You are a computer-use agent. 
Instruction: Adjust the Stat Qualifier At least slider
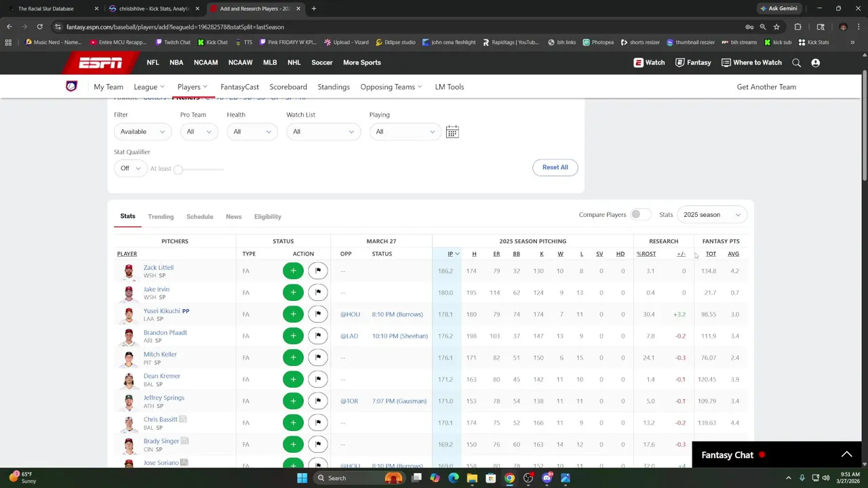pyautogui.click(x=178, y=169)
